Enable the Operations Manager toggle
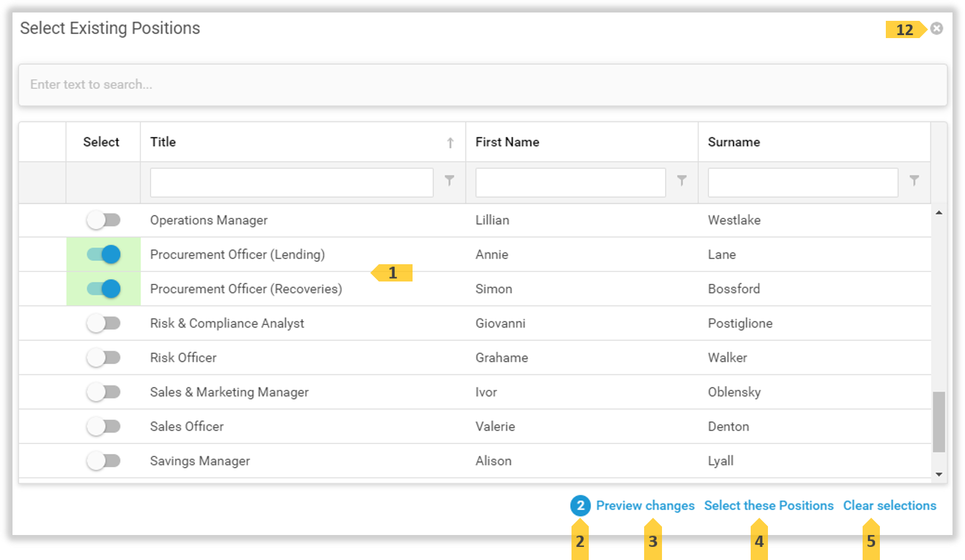Image resolution: width=965 pixels, height=560 pixels. pyautogui.click(x=104, y=220)
